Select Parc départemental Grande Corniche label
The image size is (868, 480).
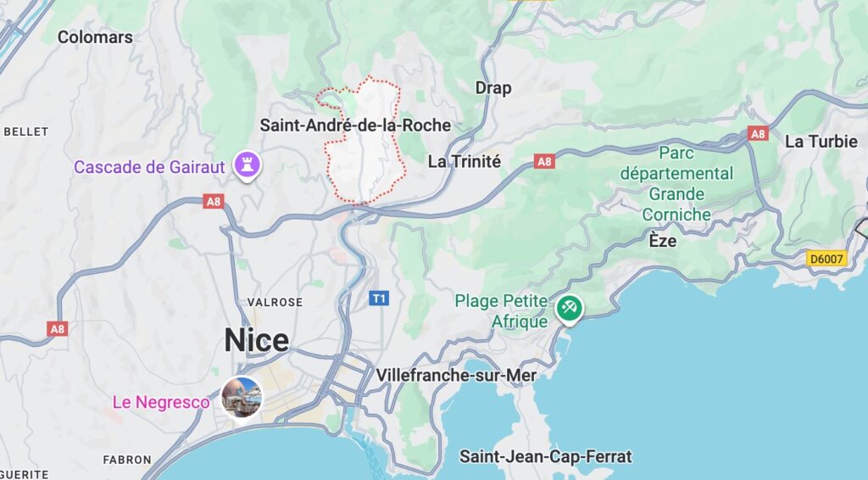pos(676,183)
